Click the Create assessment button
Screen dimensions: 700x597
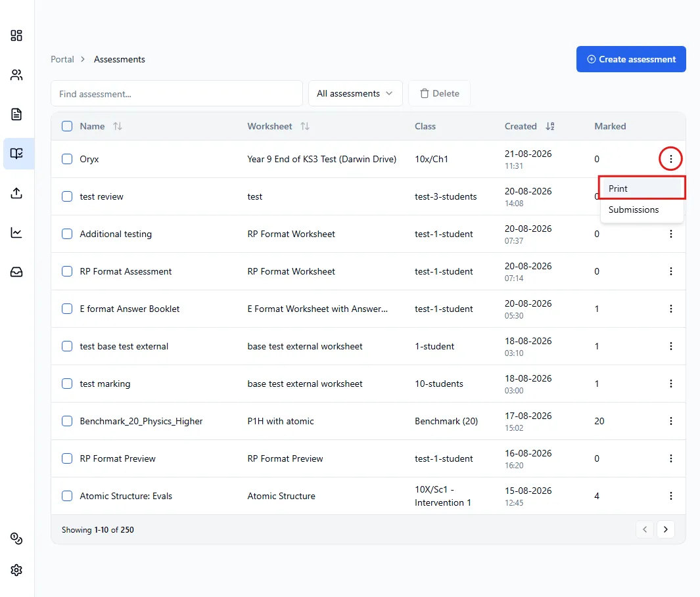tap(631, 59)
